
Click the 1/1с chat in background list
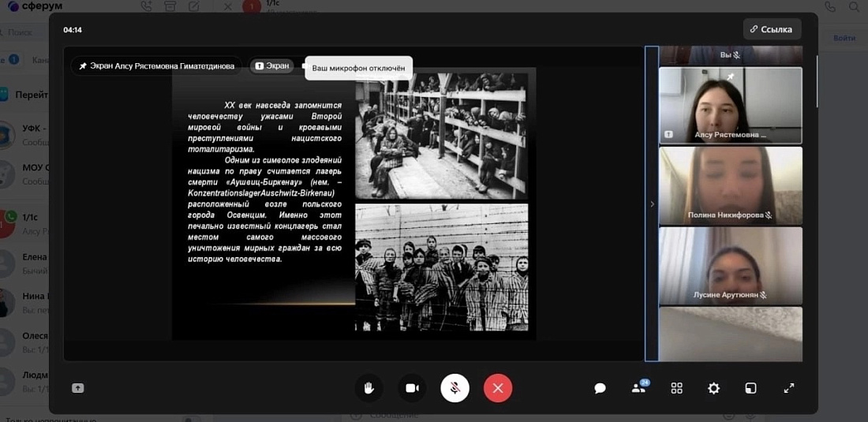pos(24,224)
